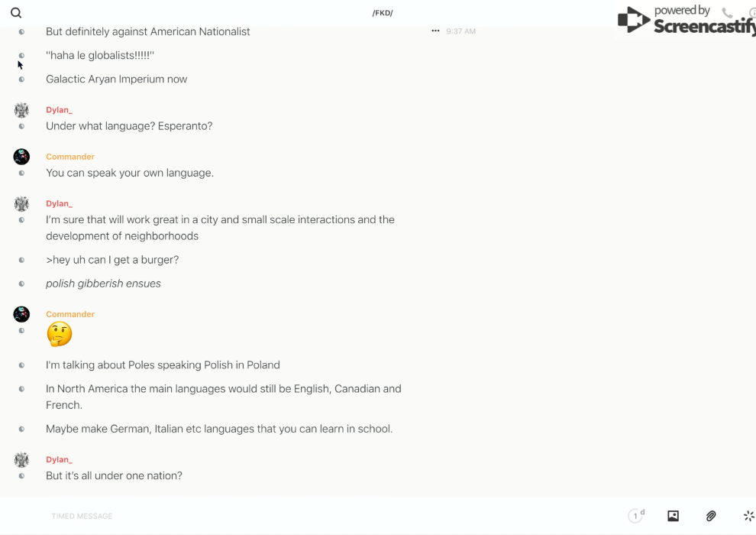
Task: Focus the TIMED MESSAGE input field
Action: [x=333, y=516]
